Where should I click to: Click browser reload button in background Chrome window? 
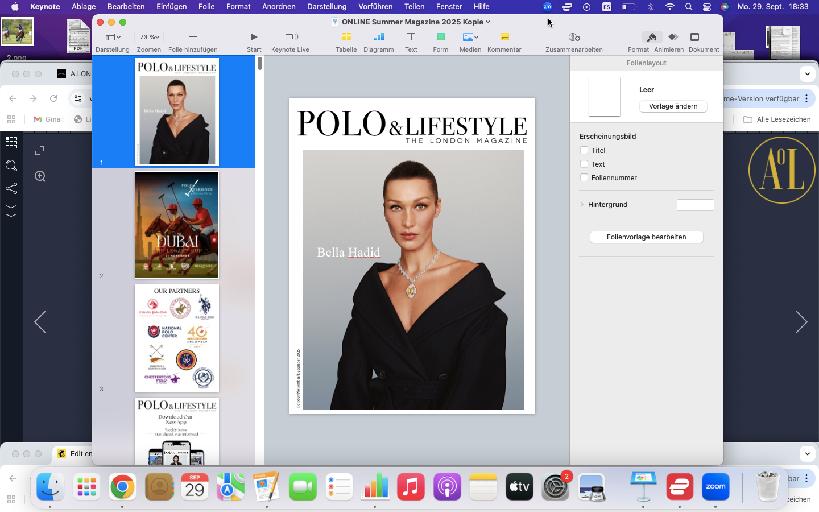[x=53, y=98]
